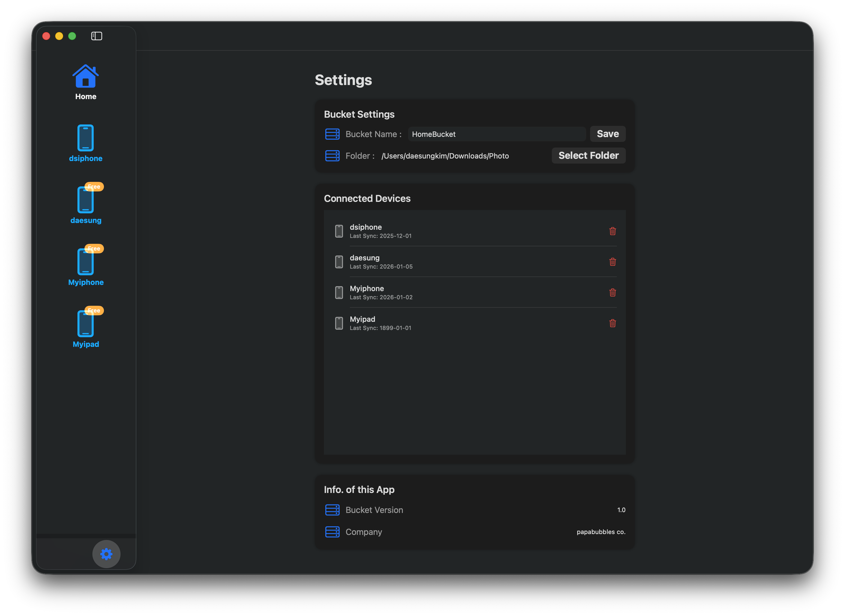The width and height of the screenshot is (845, 616).
Task: Select the Myipad name in Connected Devices
Action: 362,319
